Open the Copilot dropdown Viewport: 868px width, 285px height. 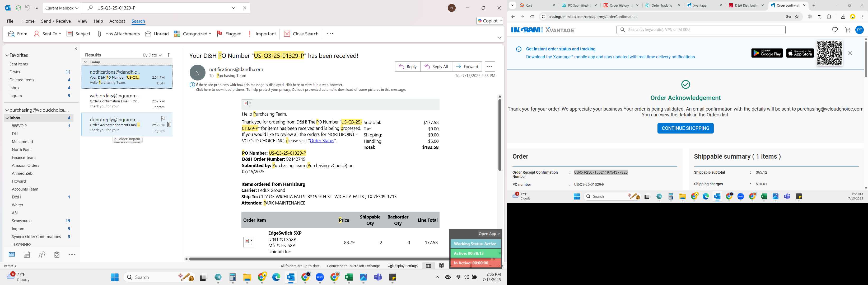pyautogui.click(x=490, y=21)
